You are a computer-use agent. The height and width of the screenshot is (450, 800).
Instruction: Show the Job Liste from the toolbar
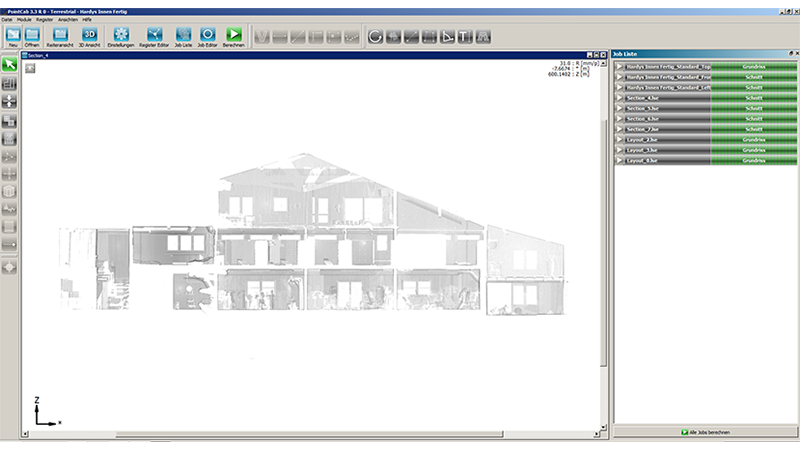pyautogui.click(x=184, y=35)
